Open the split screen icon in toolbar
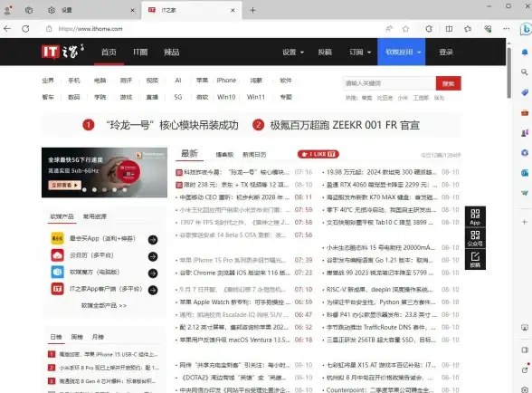 click(449, 29)
